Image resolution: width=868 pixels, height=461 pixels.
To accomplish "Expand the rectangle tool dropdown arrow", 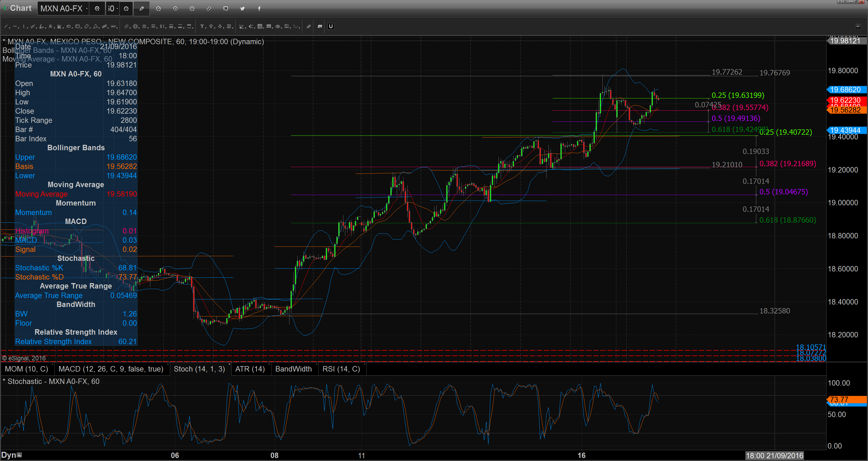I will pos(81,28).
